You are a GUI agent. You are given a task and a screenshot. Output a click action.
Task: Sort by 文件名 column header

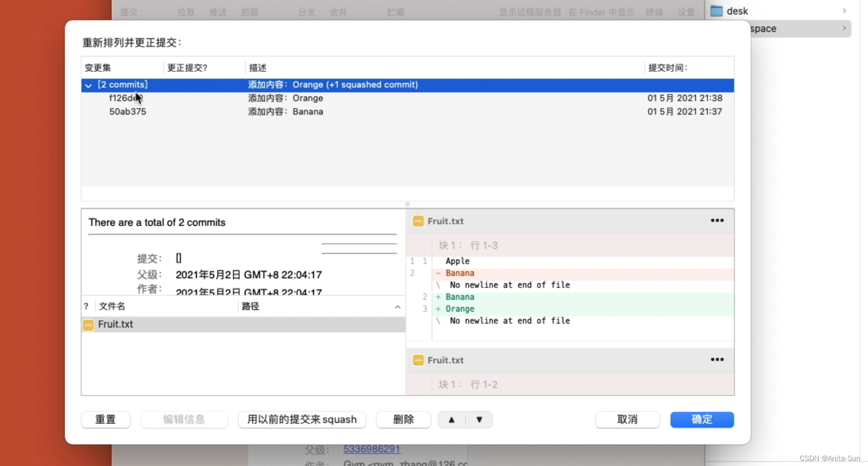tap(112, 306)
